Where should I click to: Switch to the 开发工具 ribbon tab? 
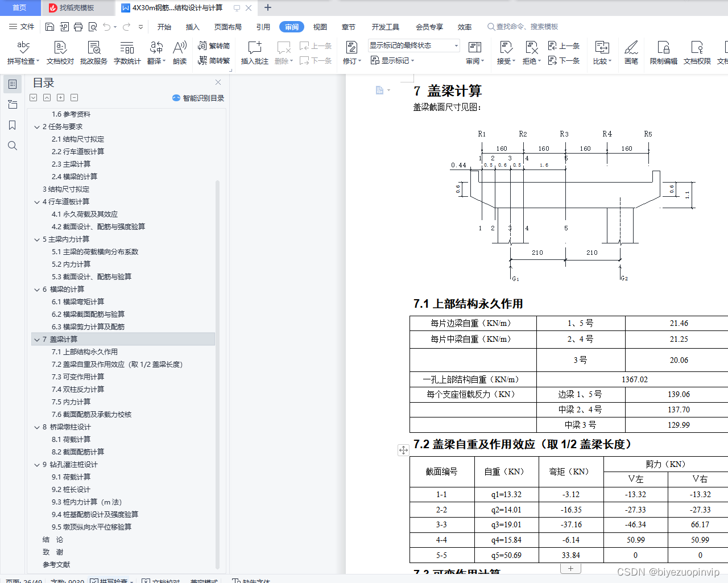[x=386, y=27]
